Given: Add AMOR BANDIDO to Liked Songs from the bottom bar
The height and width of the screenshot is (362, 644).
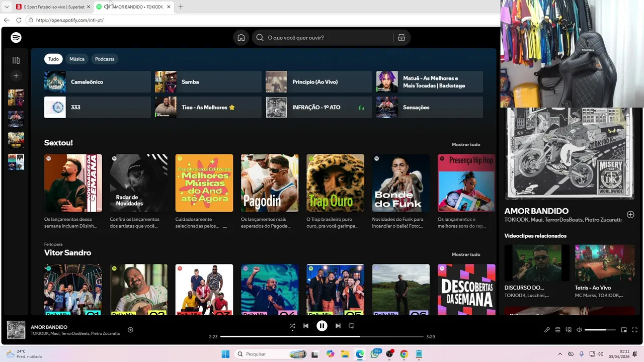Looking at the screenshot, I should click(130, 330).
